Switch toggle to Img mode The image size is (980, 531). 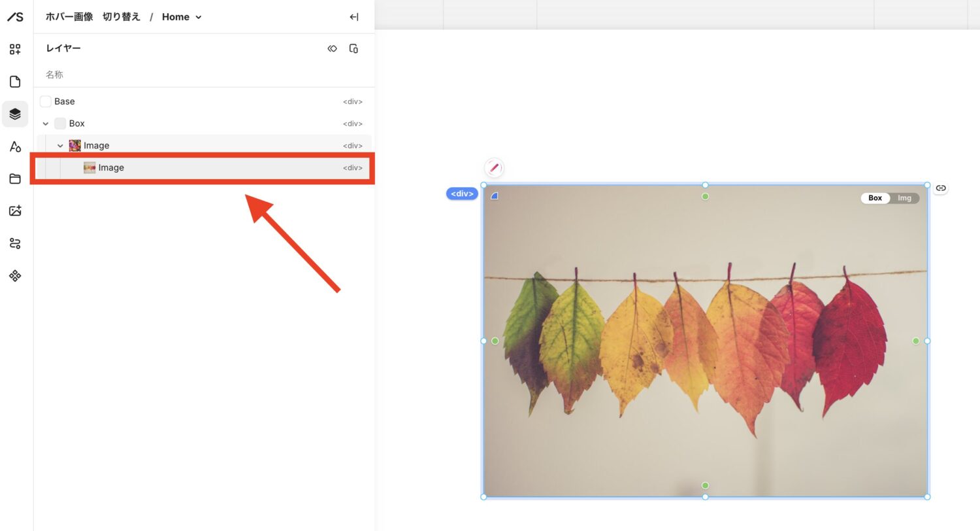click(904, 198)
